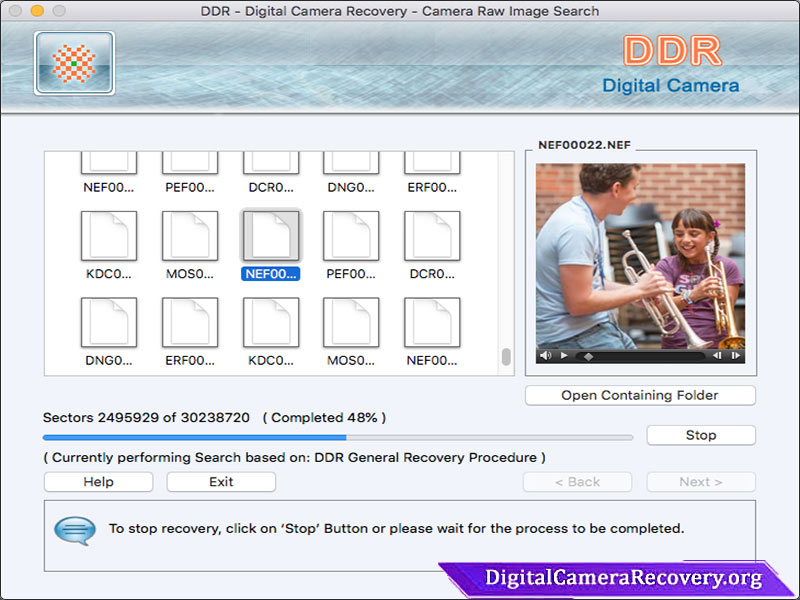Click the highlighted NEF00... file icon
Viewport: 800px width, 600px height.
271,236
